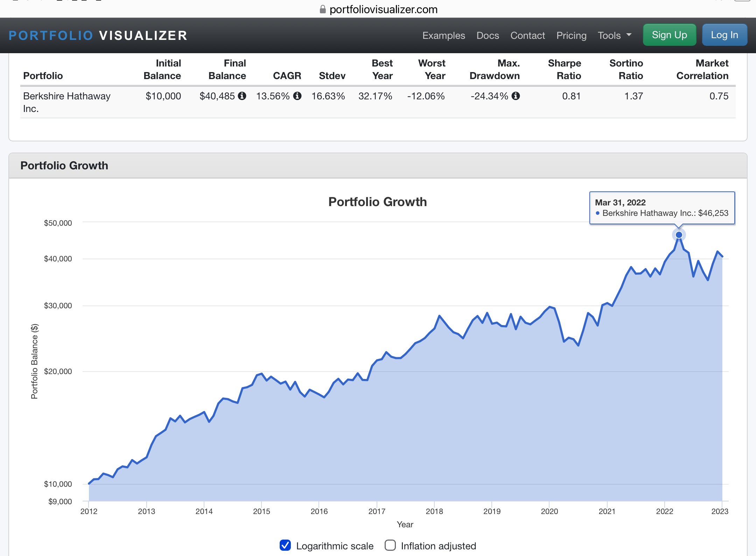
Task: Click the chart tooltip showing $46,253
Action: tap(662, 208)
